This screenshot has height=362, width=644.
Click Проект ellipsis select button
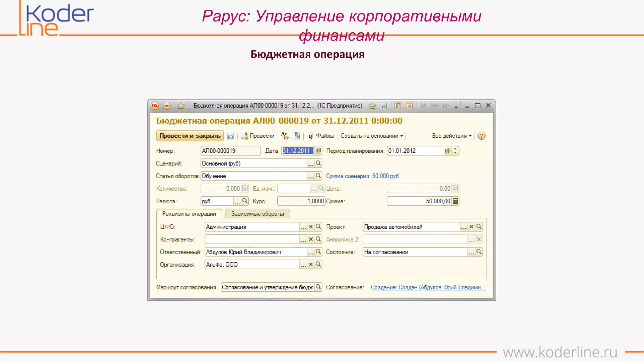coord(464,227)
